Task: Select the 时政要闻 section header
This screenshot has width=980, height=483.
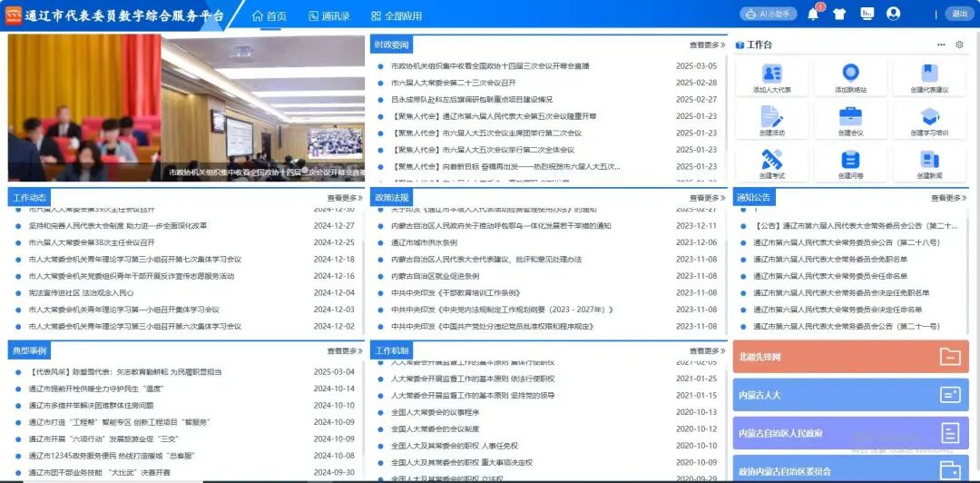Action: [x=391, y=44]
